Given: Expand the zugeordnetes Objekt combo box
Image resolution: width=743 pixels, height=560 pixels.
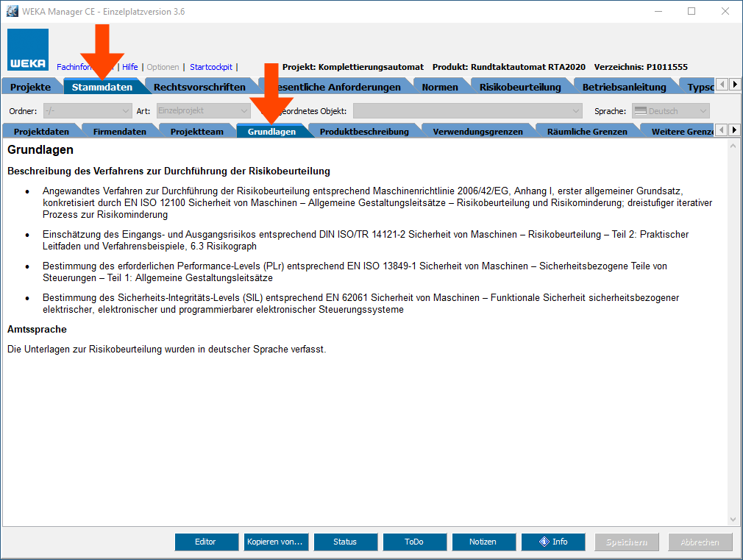Looking at the screenshot, I should (x=577, y=111).
